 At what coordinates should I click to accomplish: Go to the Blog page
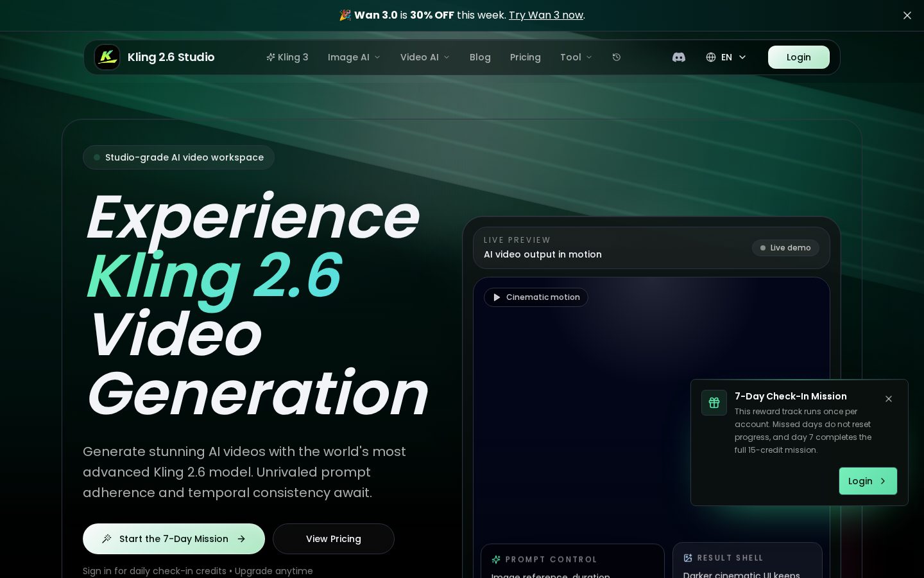[x=480, y=57]
